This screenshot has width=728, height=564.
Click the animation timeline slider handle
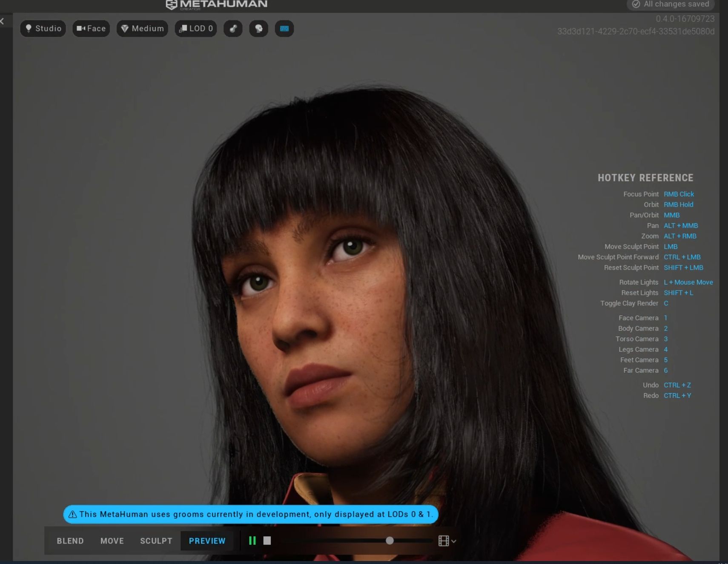coord(390,541)
